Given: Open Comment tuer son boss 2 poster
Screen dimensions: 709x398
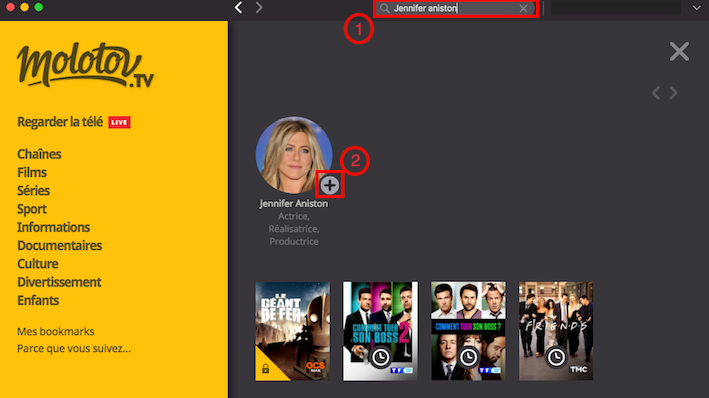Looking at the screenshot, I should pyautogui.click(x=380, y=331).
